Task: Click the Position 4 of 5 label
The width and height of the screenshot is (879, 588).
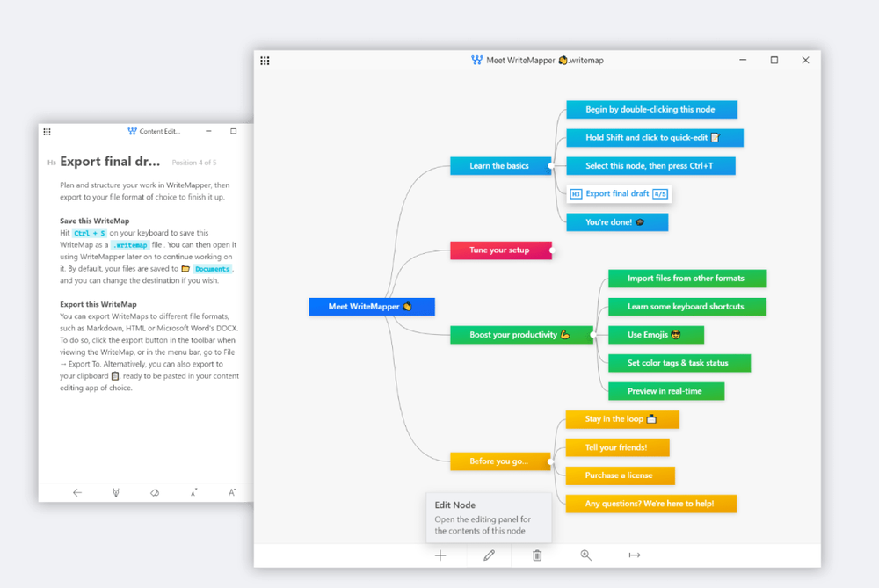Action: (x=194, y=163)
